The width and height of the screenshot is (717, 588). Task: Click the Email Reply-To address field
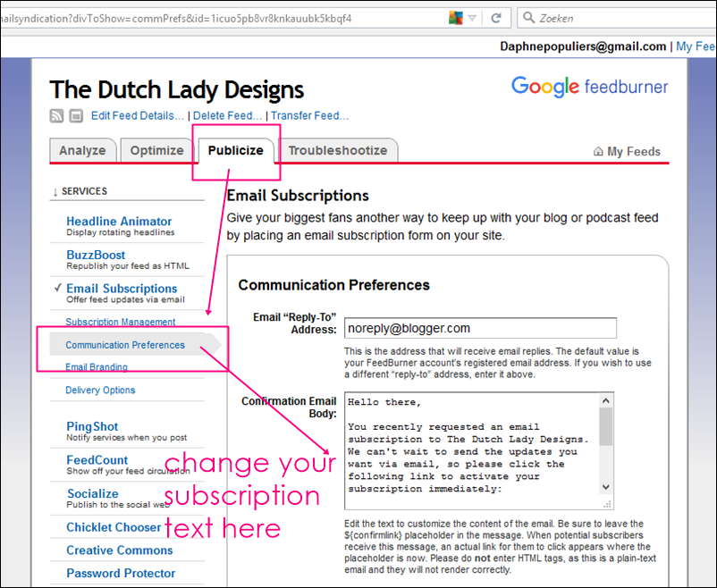pos(480,328)
